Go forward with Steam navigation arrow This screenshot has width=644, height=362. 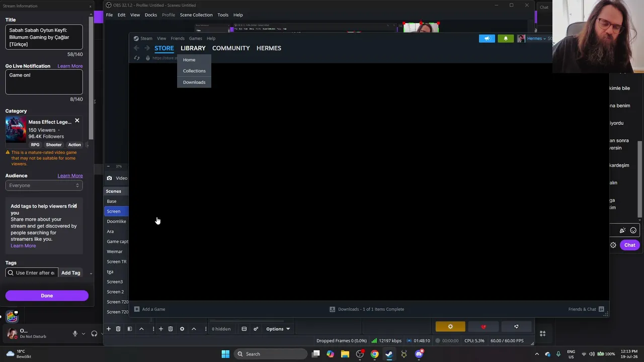(x=147, y=48)
